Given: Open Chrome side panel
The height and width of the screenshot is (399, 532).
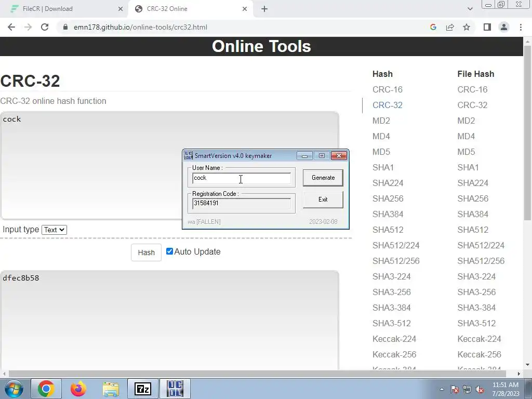Looking at the screenshot, I should click(487, 27).
